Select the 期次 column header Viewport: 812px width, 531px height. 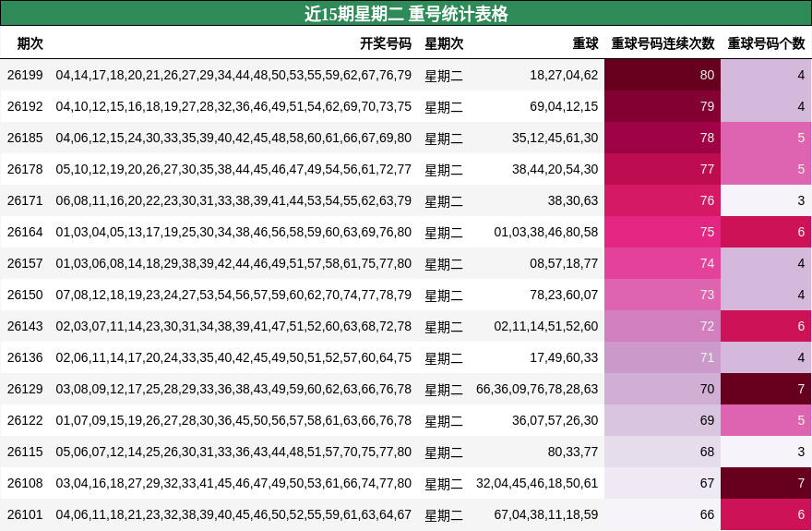click(x=30, y=43)
